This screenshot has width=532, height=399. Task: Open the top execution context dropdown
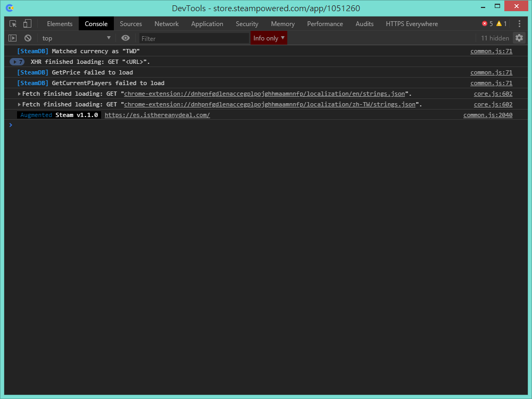(x=76, y=38)
